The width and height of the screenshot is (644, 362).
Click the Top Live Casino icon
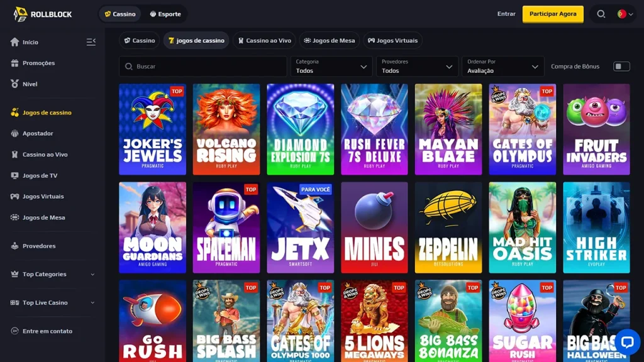[15, 302]
